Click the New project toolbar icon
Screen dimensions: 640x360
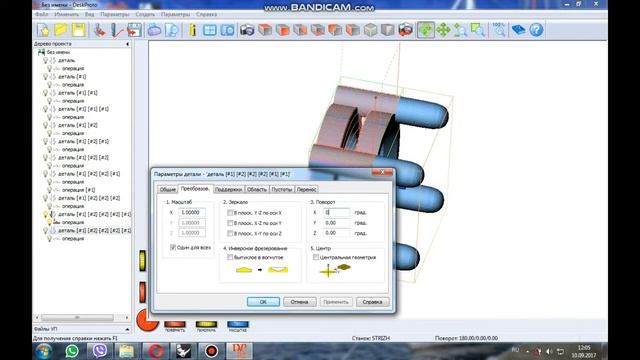43,30
